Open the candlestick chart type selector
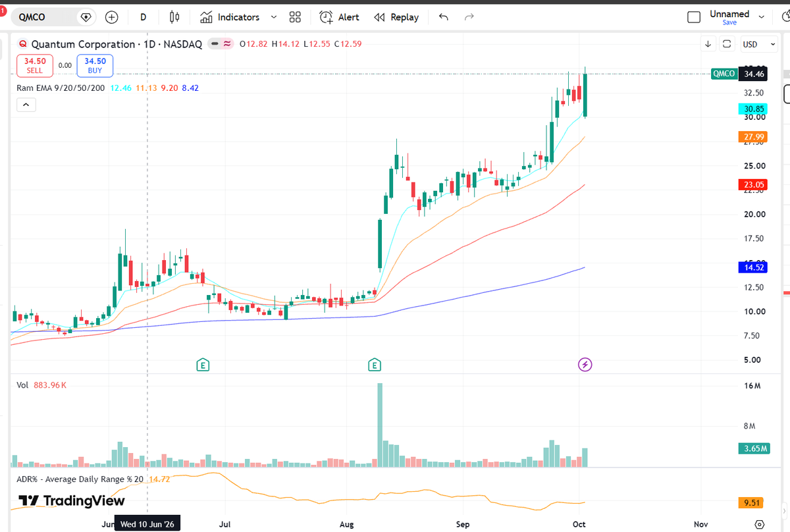Image resolution: width=790 pixels, height=532 pixels. pyautogui.click(x=174, y=17)
